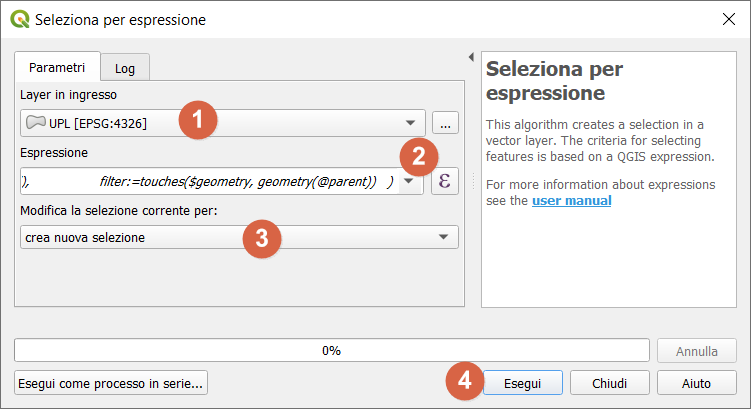The height and width of the screenshot is (409, 751).
Task: Expand the crea nuova selezione dropdown
Action: pos(443,237)
